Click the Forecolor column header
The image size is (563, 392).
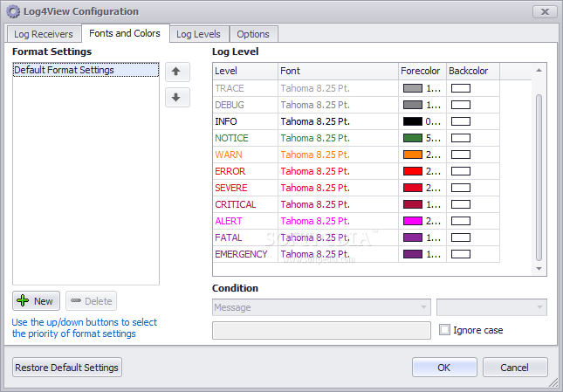click(x=422, y=71)
